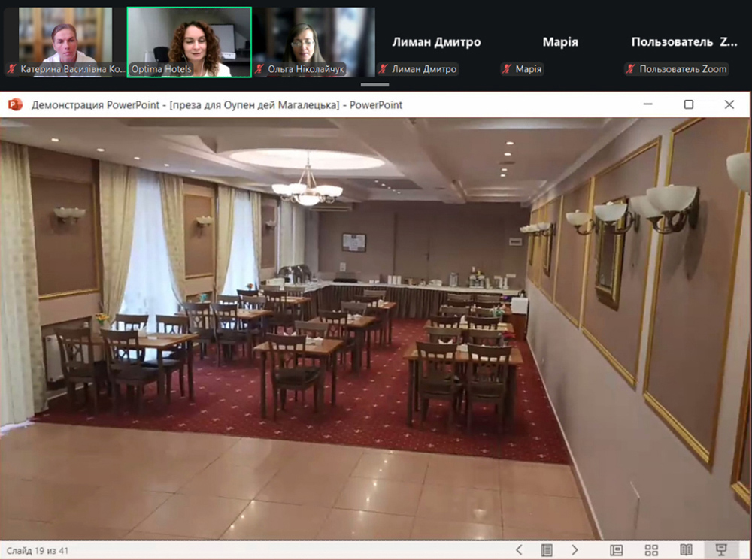
Task: Click the PowerPoint logo in title bar
Action: (15, 104)
